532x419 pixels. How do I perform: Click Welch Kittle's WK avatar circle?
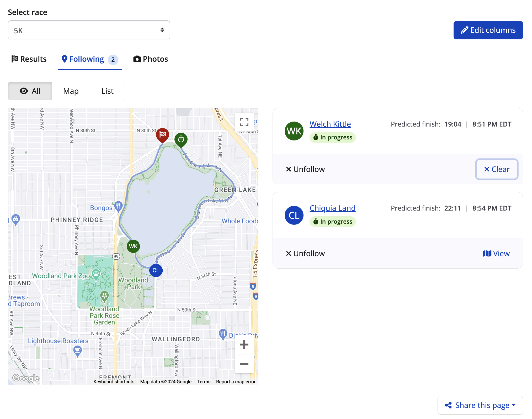click(x=294, y=131)
